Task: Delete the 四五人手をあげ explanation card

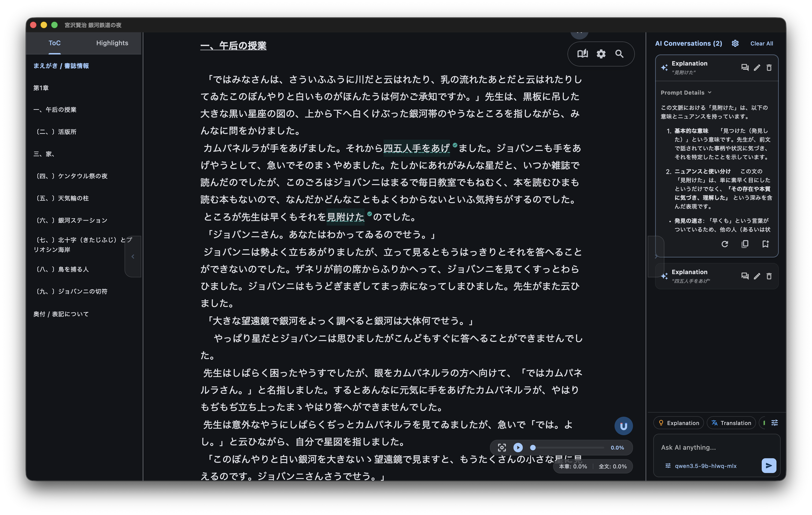Action: pos(769,276)
